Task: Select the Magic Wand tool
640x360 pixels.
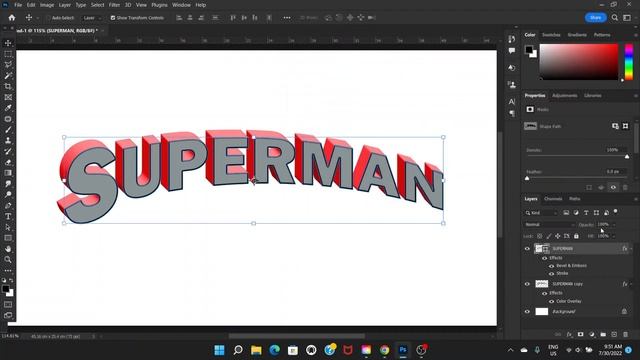Action: [x=8, y=76]
